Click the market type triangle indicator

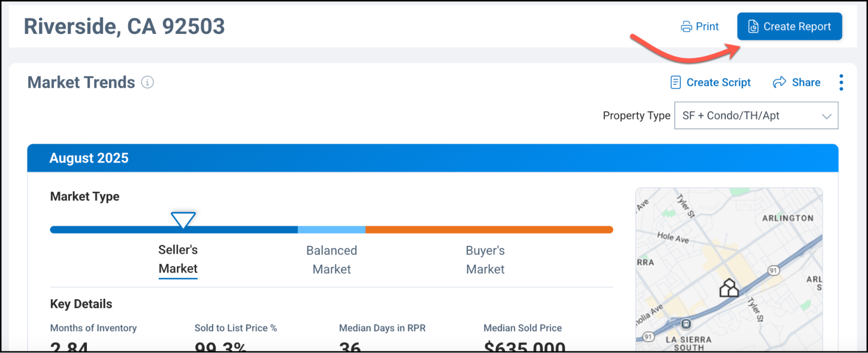coord(183,219)
